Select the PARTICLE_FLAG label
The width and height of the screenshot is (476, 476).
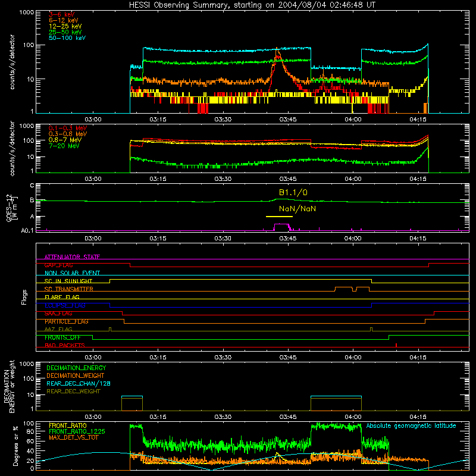tap(66, 321)
